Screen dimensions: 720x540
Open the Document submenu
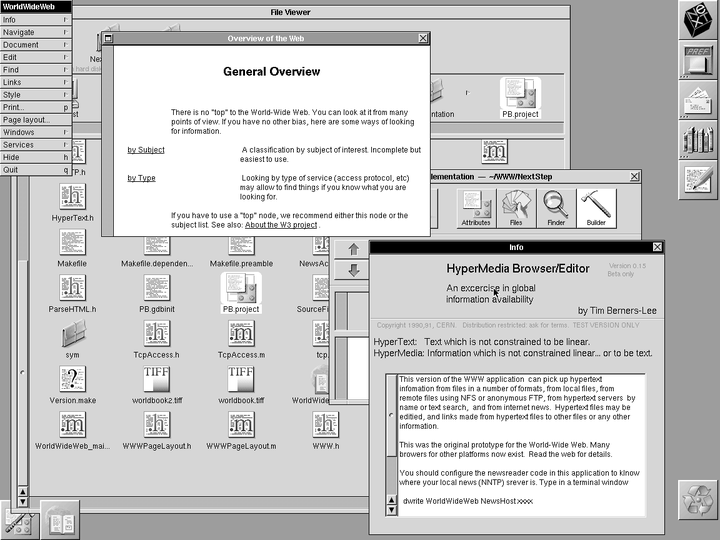[35, 45]
